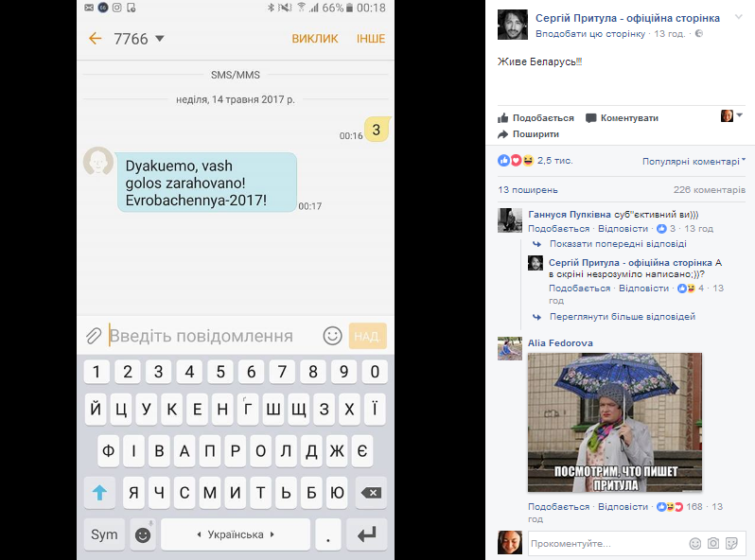Open the ВИКЛИК call menu item
Screen dimensions: 755x560
[x=314, y=39]
